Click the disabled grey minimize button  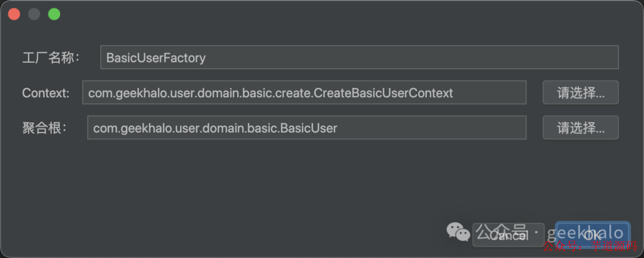[x=34, y=14]
